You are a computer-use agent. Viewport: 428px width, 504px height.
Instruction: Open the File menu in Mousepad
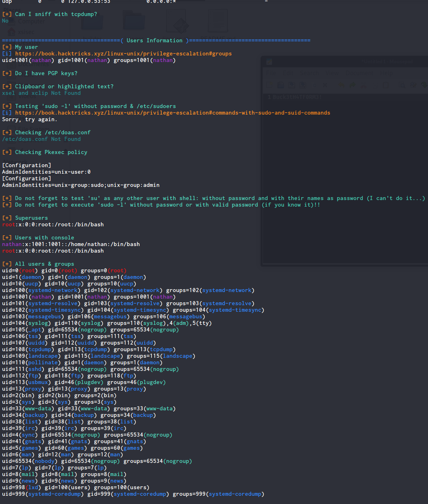coord(271,73)
